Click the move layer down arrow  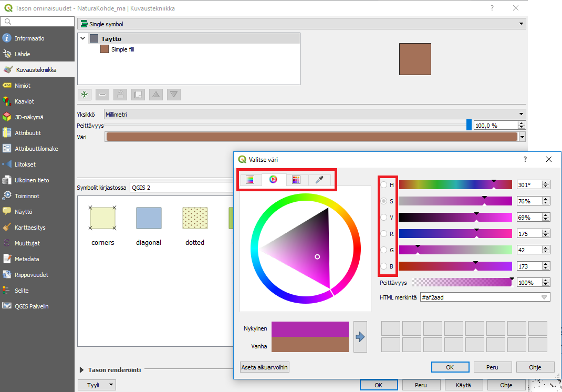pyautogui.click(x=174, y=95)
